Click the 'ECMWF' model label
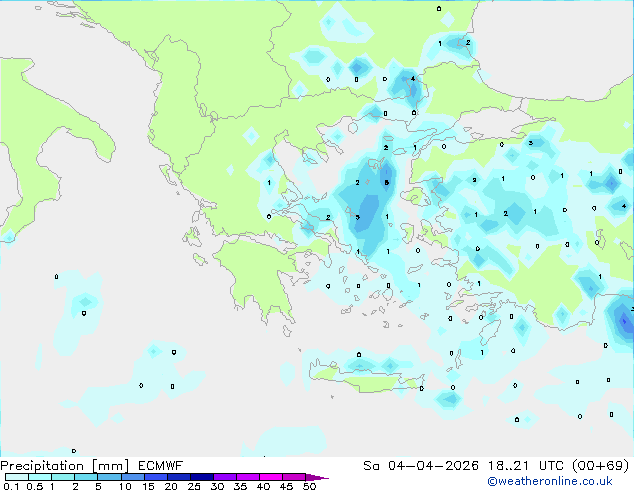Viewport: 634px width, 490px height. pyautogui.click(x=161, y=466)
